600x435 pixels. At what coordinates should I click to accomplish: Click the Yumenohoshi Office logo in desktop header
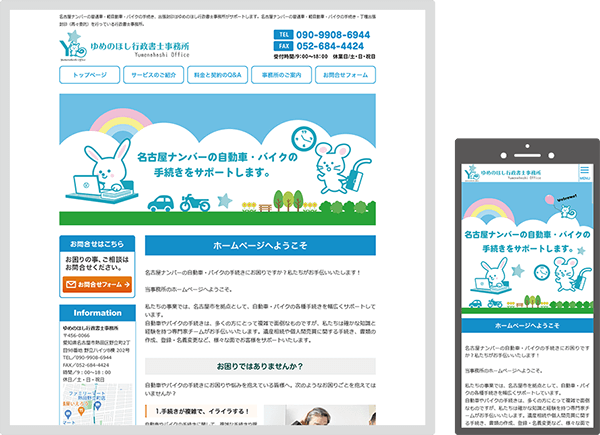[x=116, y=46]
